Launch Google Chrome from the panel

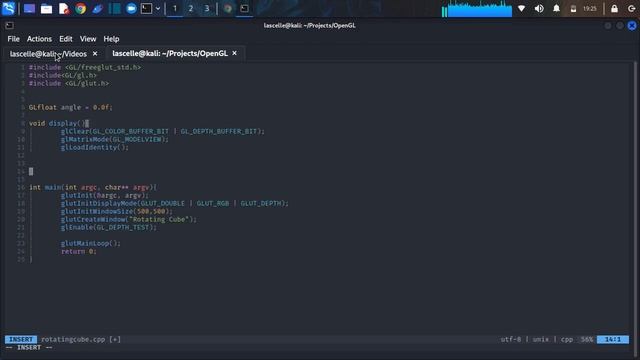point(81,9)
